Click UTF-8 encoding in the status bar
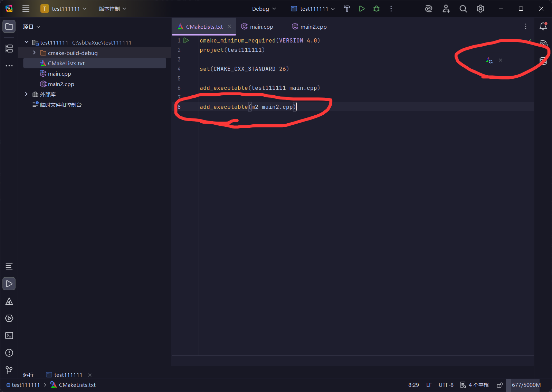Viewport: 552px width, 392px height. [x=446, y=385]
